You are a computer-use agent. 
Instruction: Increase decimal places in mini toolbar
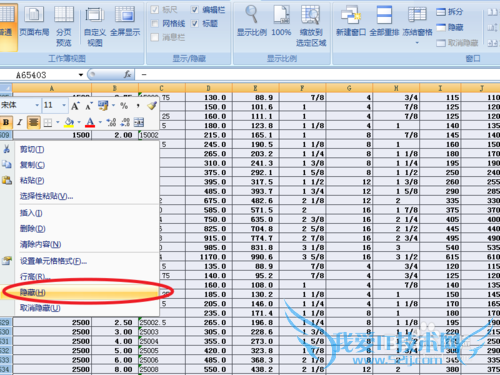pyautogui.click(x=111, y=122)
